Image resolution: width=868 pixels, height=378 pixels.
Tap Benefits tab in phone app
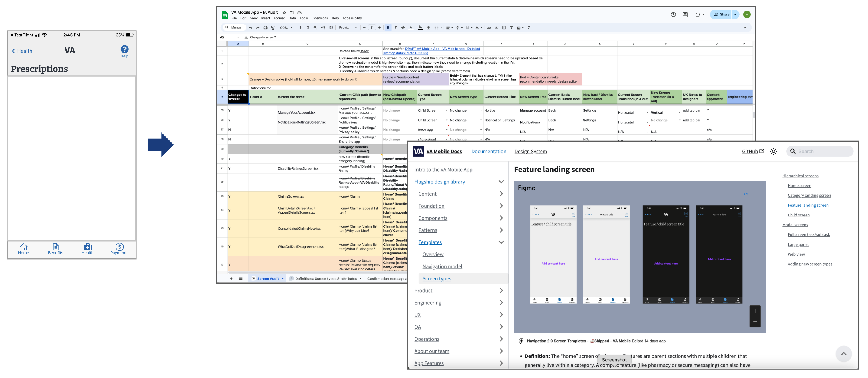(55, 249)
